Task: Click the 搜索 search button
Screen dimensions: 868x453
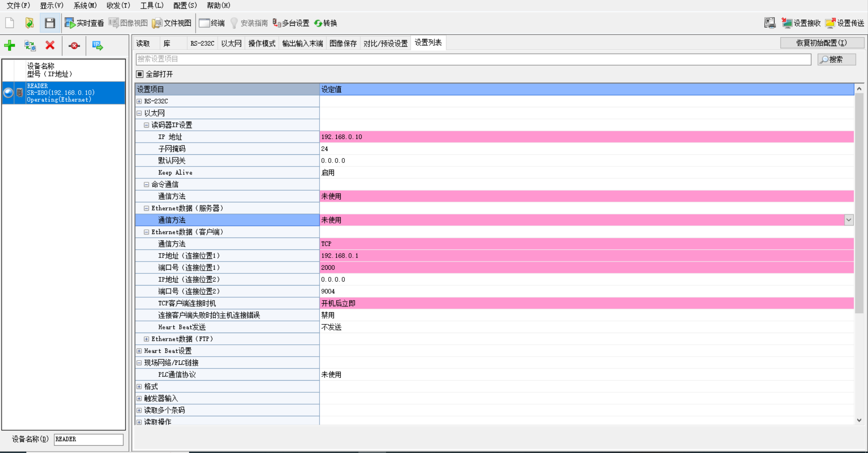Action: click(836, 59)
